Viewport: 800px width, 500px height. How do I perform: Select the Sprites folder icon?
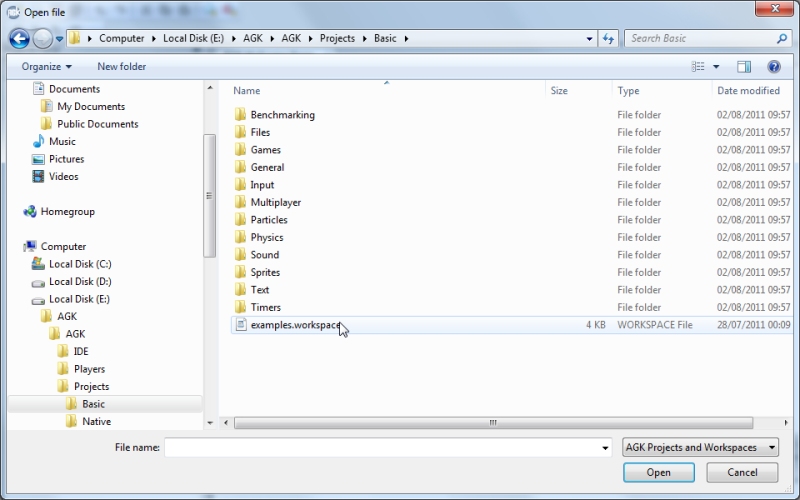click(x=240, y=272)
